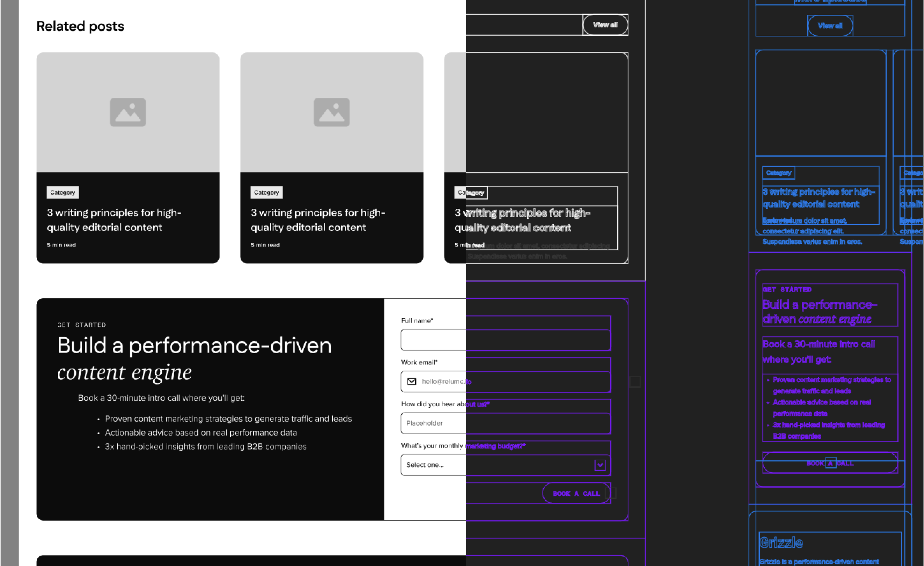Click the envelope icon in the Work email field
Screen dimensions: 924x566
tap(411, 382)
